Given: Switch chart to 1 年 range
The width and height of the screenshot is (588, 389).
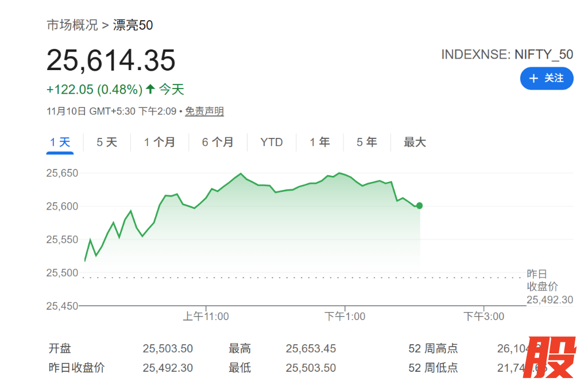Looking at the screenshot, I should click(x=320, y=142).
